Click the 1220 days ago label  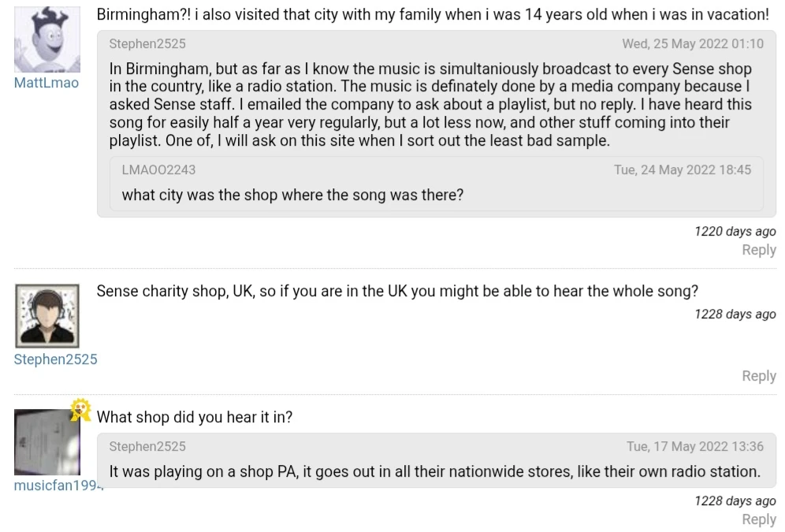(x=735, y=231)
